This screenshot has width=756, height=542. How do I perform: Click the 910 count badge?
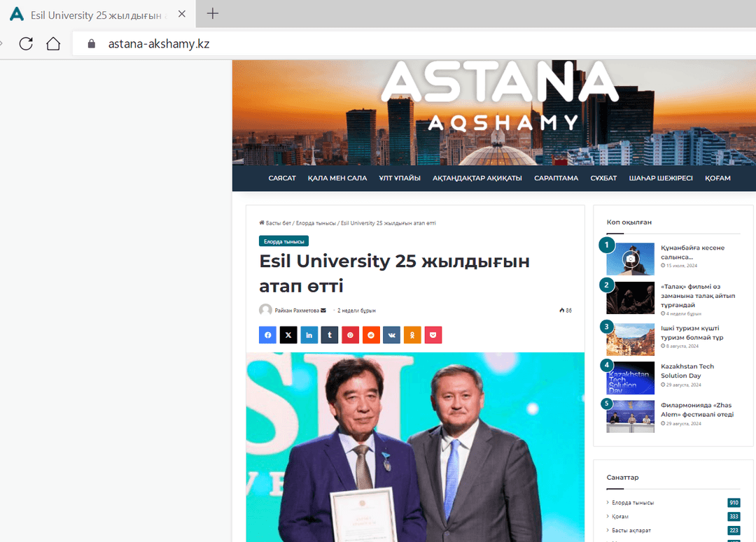[x=734, y=503]
